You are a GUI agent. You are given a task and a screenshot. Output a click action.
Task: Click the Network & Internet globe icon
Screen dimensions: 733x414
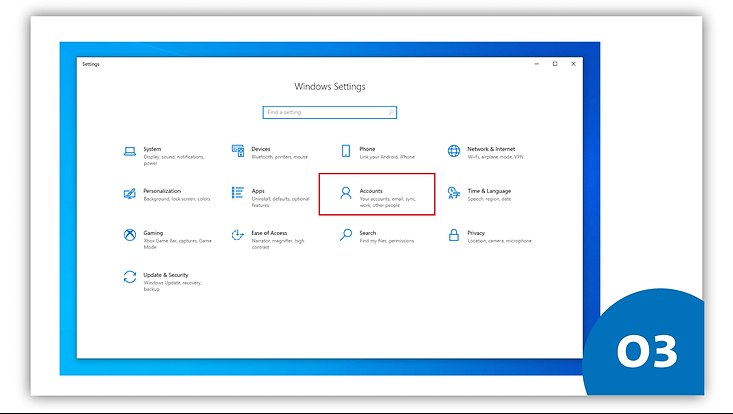(454, 151)
